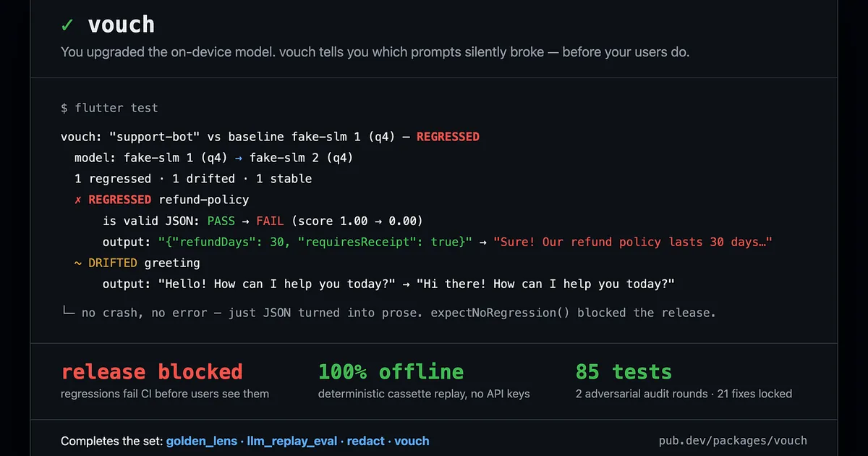Viewport: 868px width, 456px height.
Task: Click the '100% offline' heading
Action: pyautogui.click(x=391, y=372)
